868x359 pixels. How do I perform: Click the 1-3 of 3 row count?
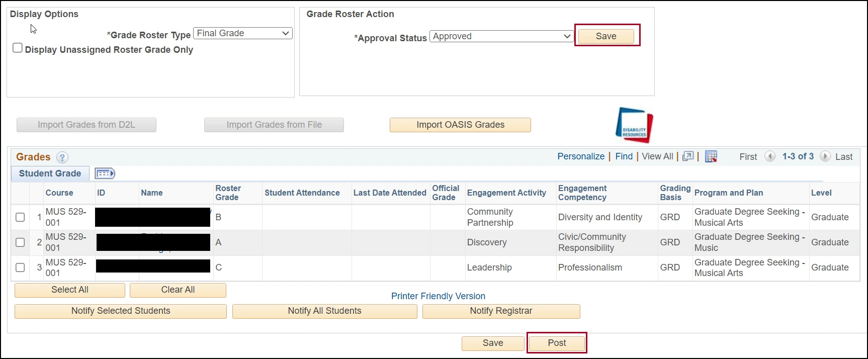coord(798,156)
